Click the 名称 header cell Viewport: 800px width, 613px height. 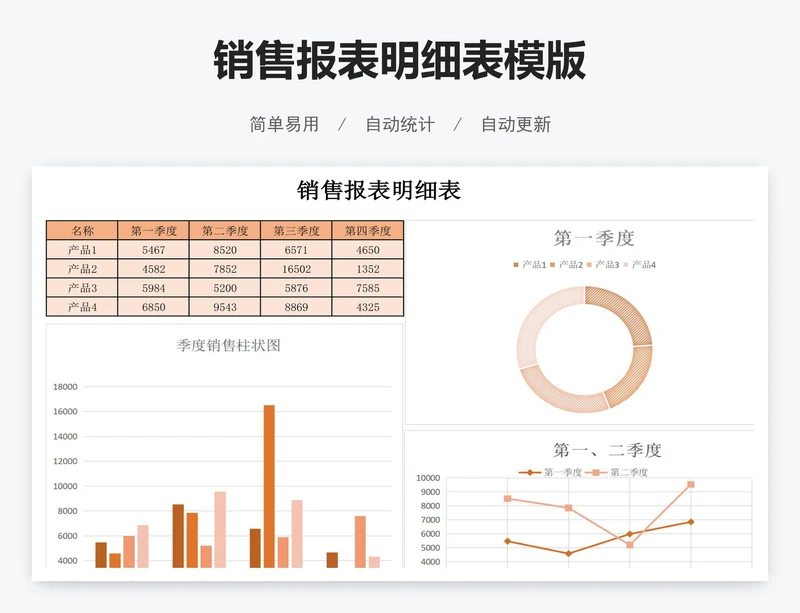coord(82,231)
